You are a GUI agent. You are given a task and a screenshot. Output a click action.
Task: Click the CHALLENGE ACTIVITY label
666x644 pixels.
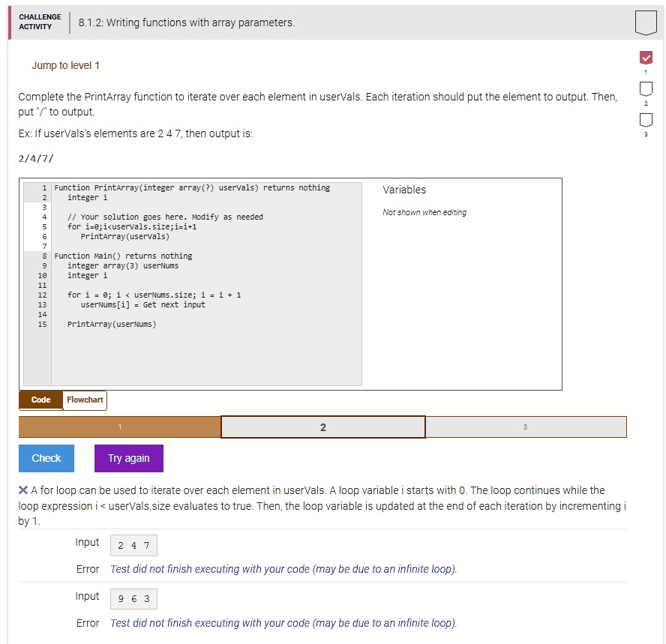pos(40,21)
